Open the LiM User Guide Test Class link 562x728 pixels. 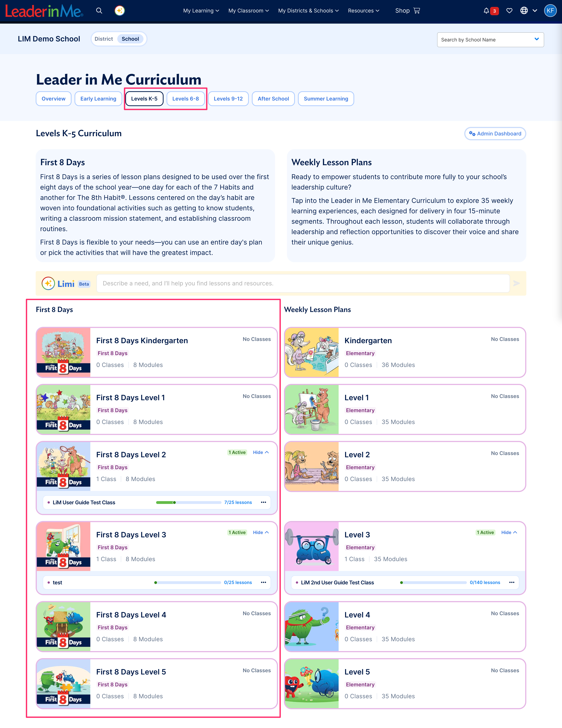coord(84,502)
